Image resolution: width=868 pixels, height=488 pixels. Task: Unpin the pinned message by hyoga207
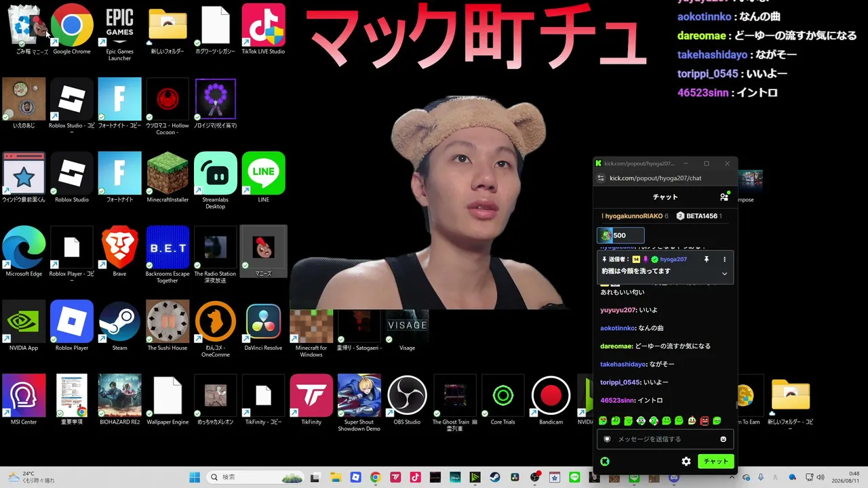(706, 259)
